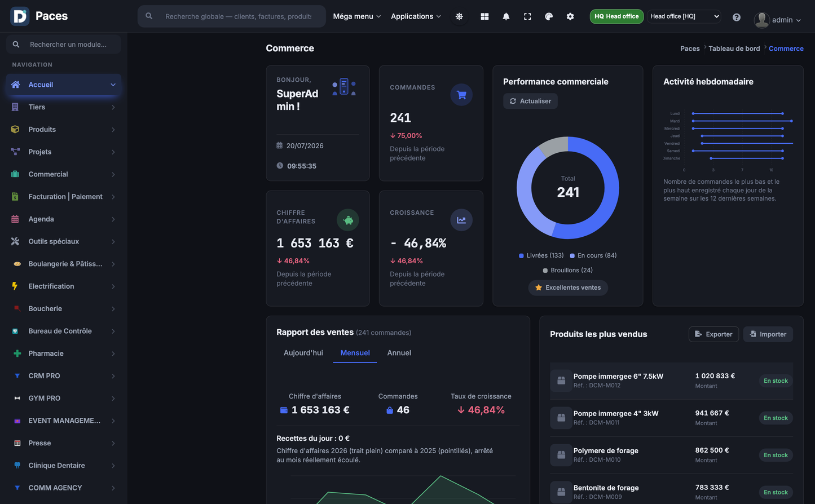The height and width of the screenshot is (504, 815).
Task: Open the admin user dropdown
Action: (778, 20)
